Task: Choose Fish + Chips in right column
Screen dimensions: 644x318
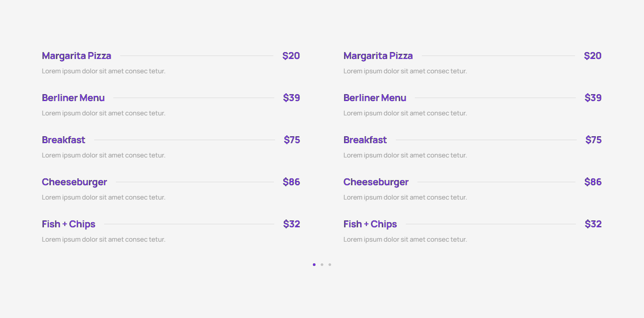Action: (x=370, y=224)
